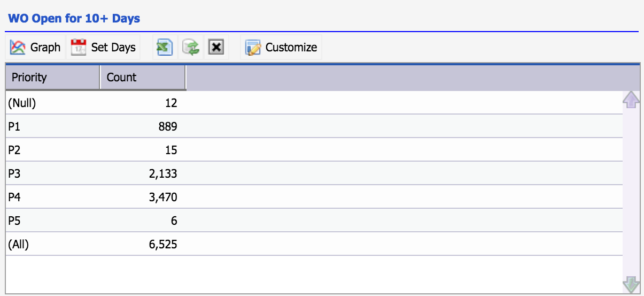Click the Set Days calendar icon

point(79,47)
